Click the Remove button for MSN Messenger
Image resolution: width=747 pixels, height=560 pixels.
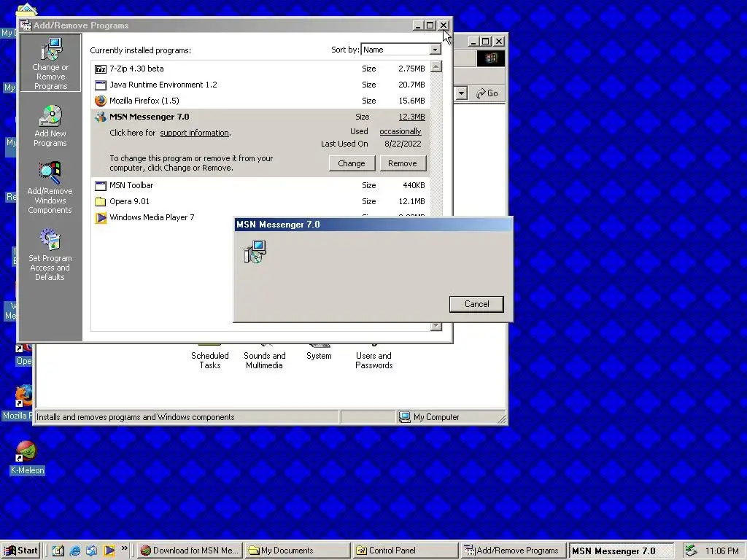point(402,163)
